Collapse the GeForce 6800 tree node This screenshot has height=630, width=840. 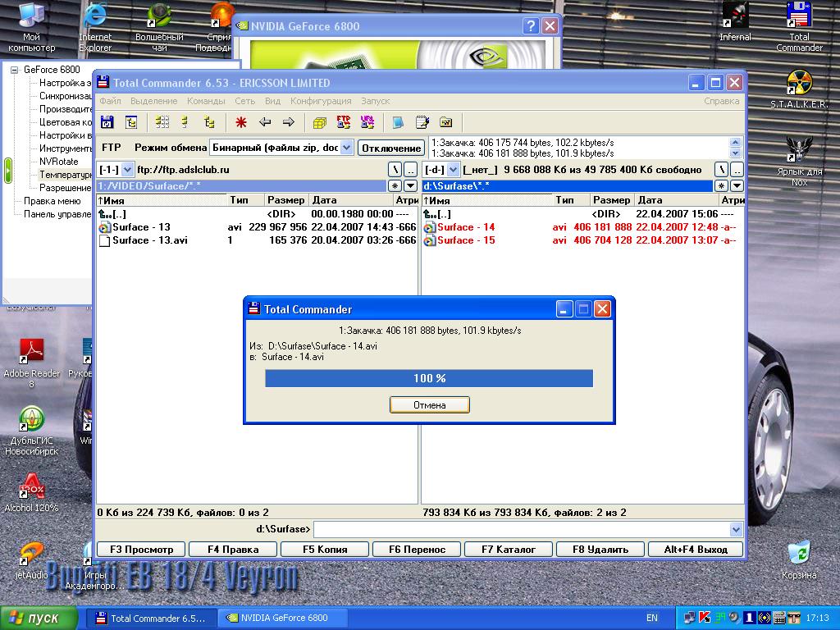click(x=15, y=70)
